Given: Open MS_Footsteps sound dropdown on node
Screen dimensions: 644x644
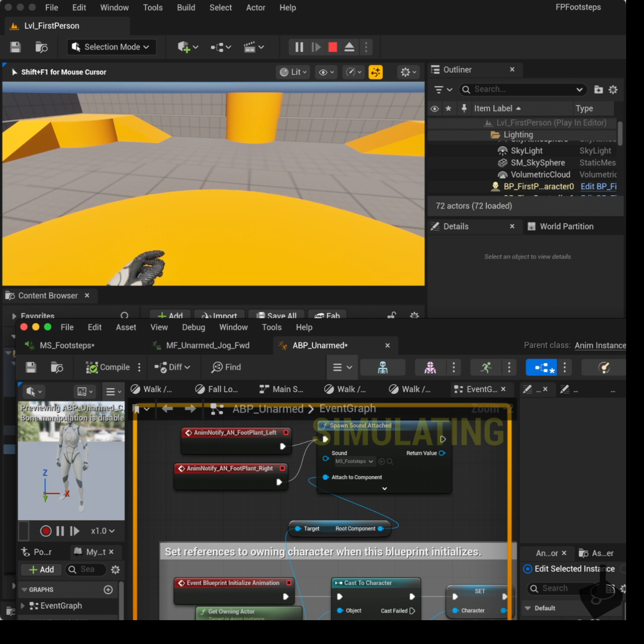Looking at the screenshot, I should 354,462.
